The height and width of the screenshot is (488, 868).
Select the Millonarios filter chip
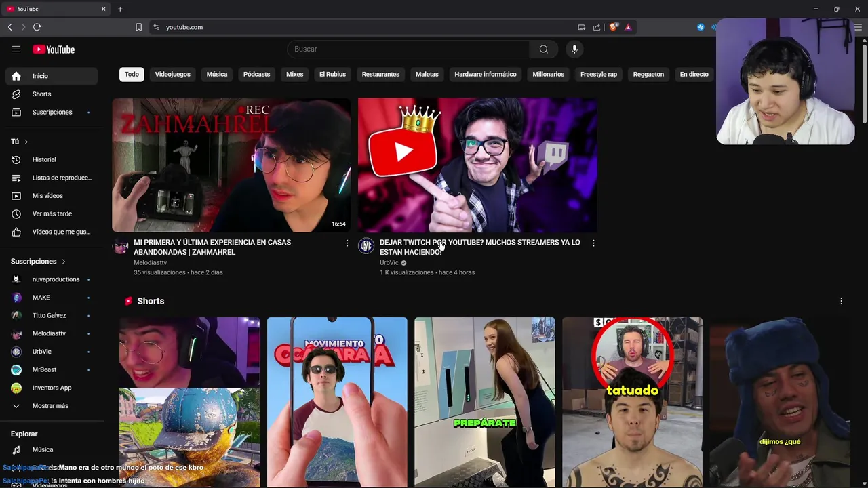(548, 74)
